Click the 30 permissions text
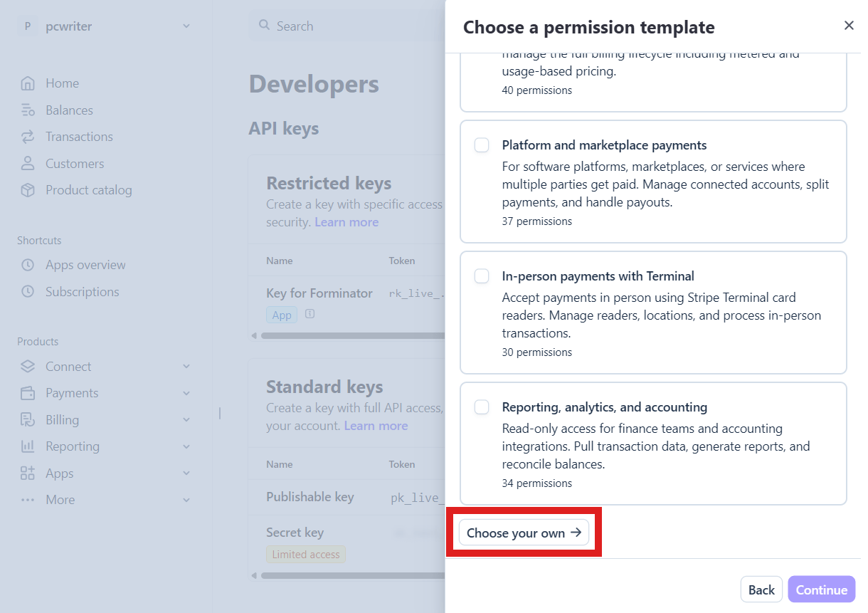The image size is (868, 613). (537, 352)
